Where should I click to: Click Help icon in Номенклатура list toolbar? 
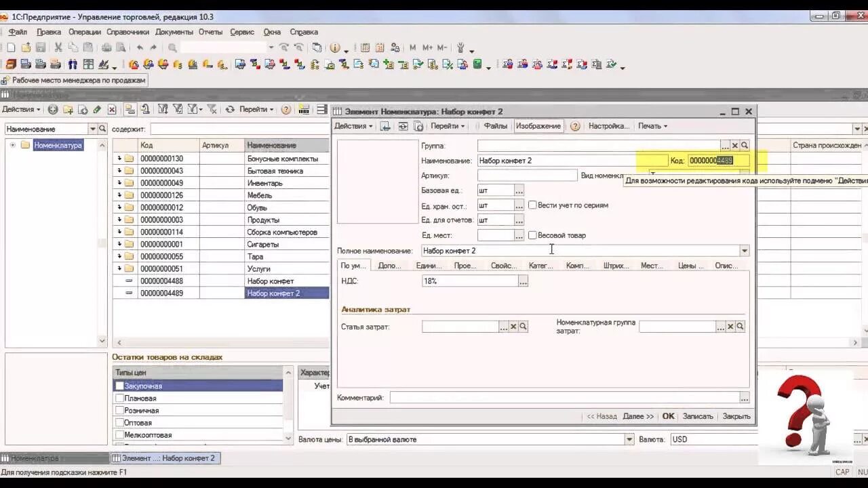pyautogui.click(x=286, y=109)
